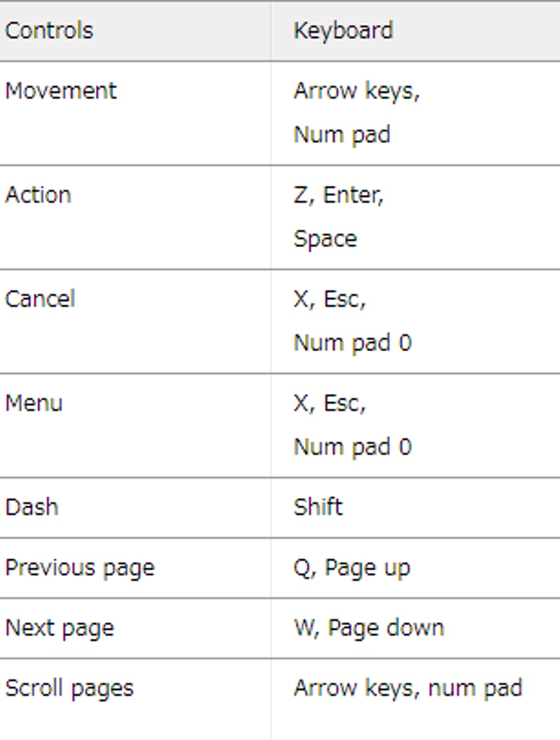Click Num pad text in Movement row
This screenshot has height=740, width=560.
(342, 135)
